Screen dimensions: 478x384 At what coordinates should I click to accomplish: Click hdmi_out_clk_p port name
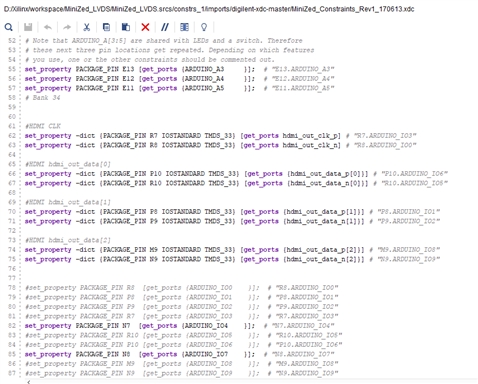311,136
